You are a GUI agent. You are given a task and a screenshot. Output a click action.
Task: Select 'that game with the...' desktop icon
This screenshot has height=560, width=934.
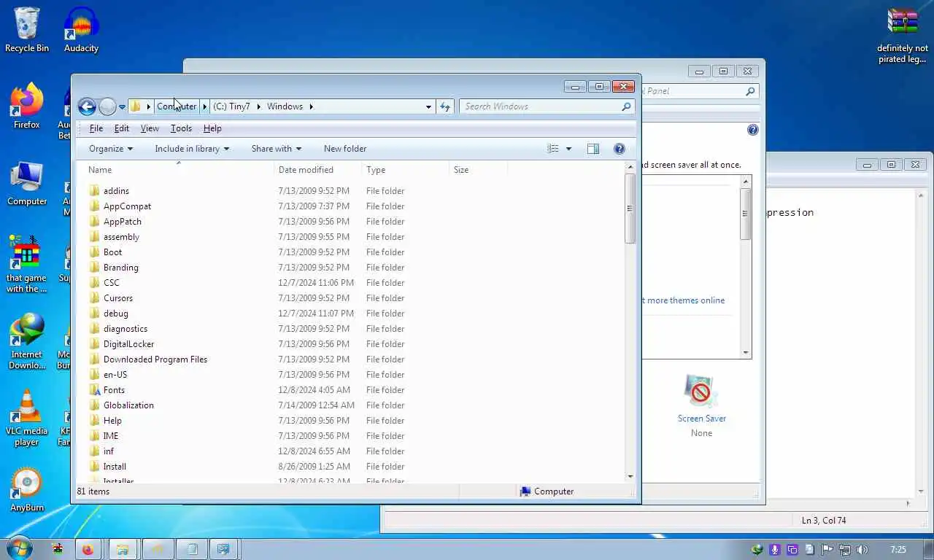point(26,264)
